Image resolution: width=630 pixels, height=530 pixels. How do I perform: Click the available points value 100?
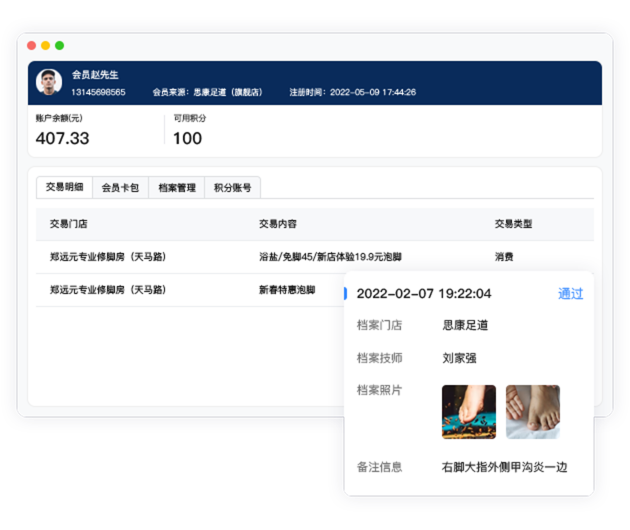click(x=187, y=139)
